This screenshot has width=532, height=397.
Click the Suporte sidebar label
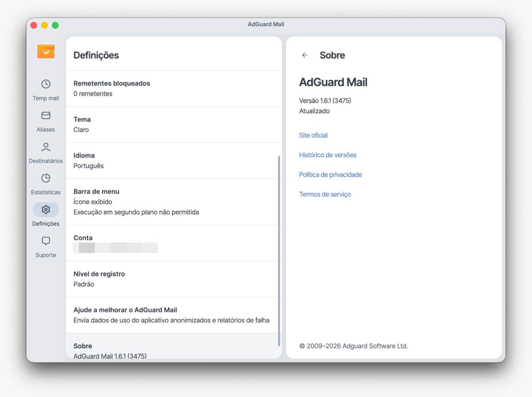pyautogui.click(x=46, y=255)
